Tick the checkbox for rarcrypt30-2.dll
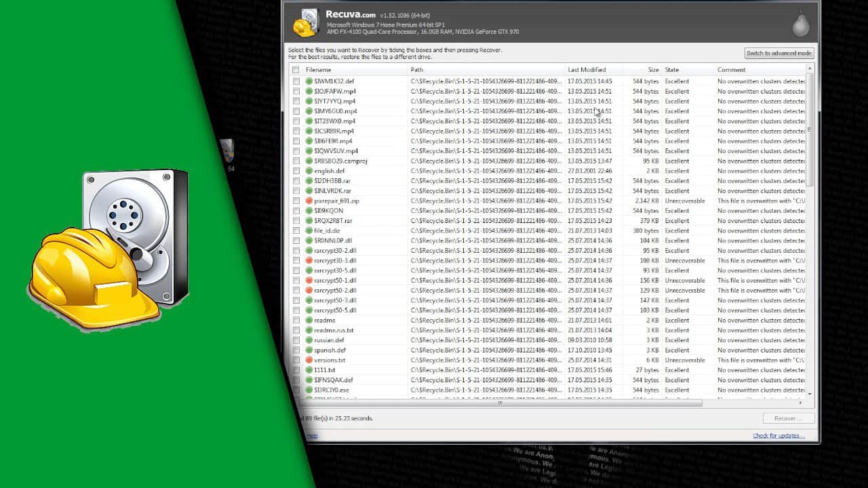 [296, 250]
